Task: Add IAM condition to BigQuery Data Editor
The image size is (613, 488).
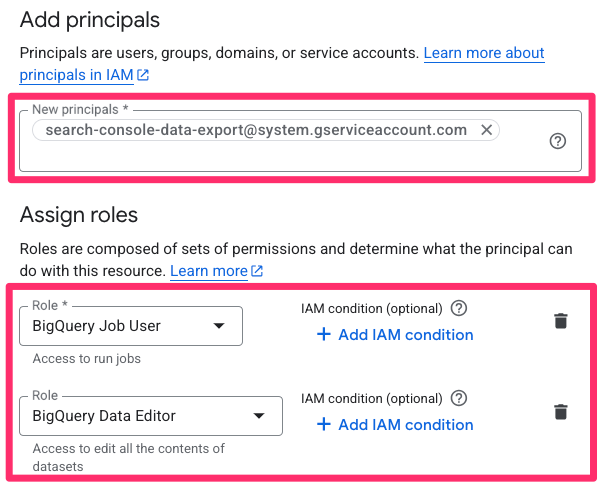Action: [x=405, y=425]
